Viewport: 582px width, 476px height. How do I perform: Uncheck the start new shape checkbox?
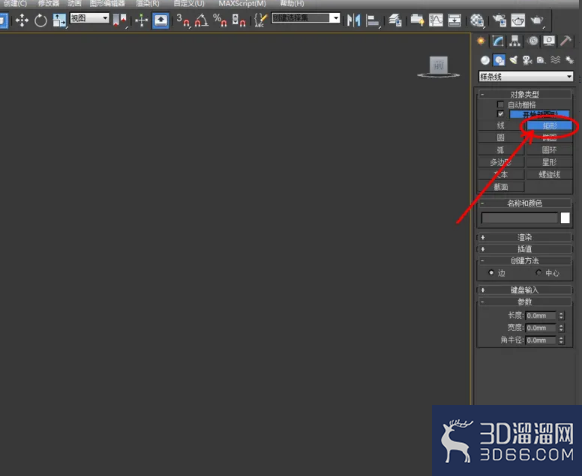point(500,114)
